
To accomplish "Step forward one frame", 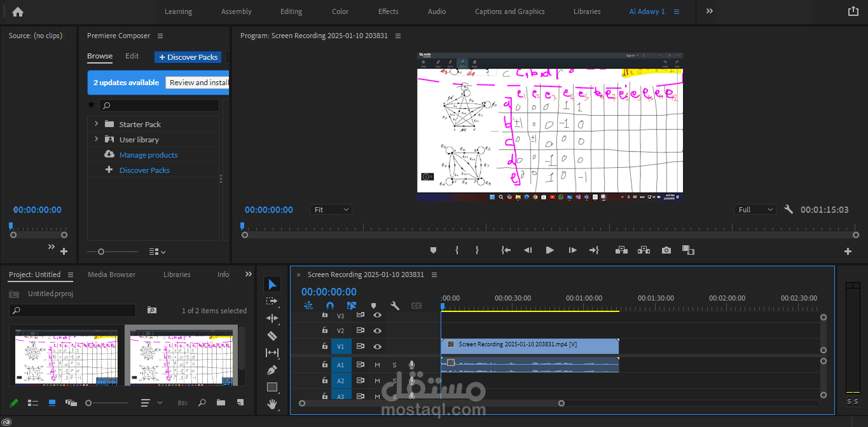I will tap(572, 250).
